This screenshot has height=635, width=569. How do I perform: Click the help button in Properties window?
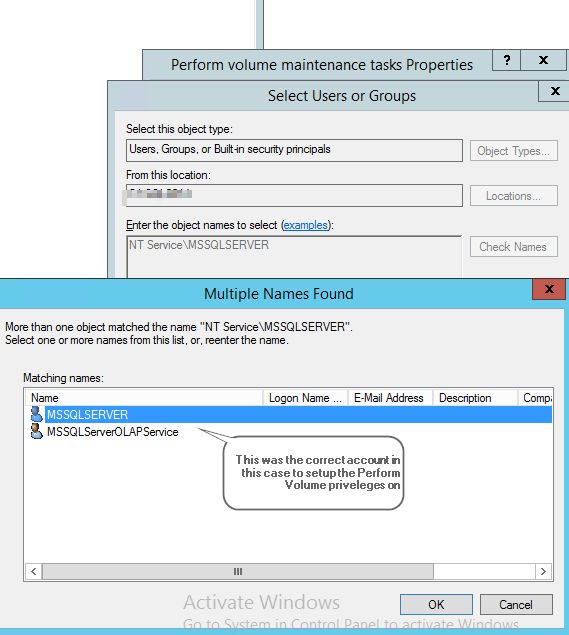coord(506,60)
